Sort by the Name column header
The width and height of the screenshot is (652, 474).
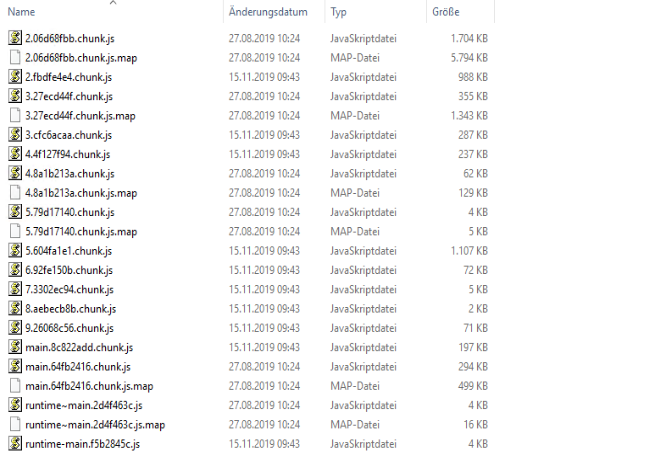tap(21, 12)
